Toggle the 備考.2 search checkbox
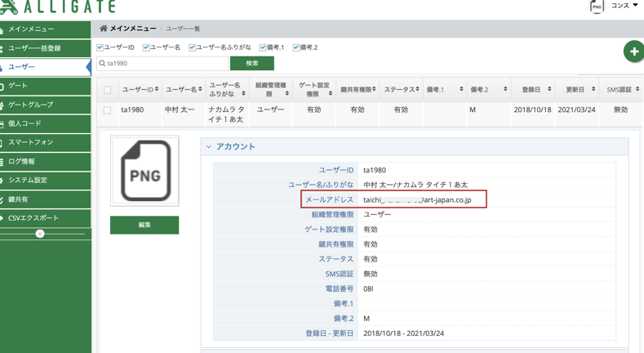Viewport: 644px width, 353px height. pyautogui.click(x=295, y=47)
